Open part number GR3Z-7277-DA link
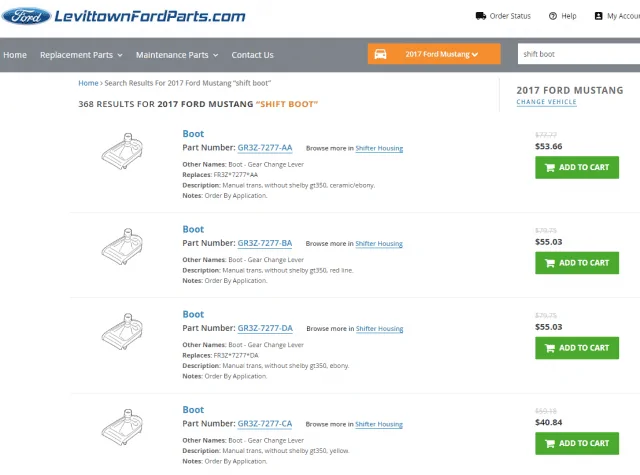This screenshot has height=475, width=640. [x=265, y=328]
